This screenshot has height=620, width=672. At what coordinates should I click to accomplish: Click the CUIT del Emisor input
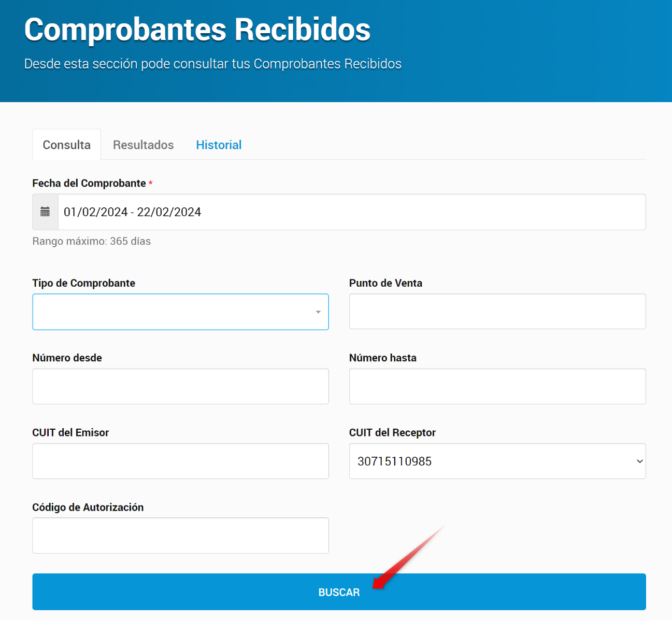180,461
